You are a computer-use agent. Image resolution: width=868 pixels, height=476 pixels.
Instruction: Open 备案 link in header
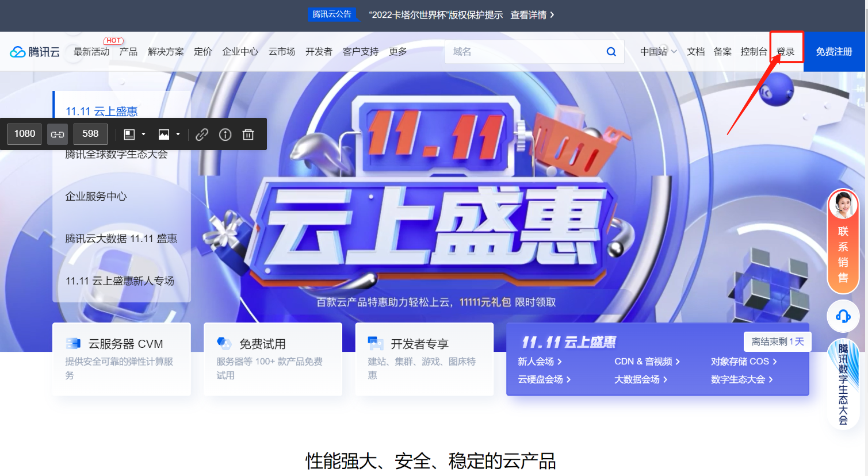pos(722,52)
